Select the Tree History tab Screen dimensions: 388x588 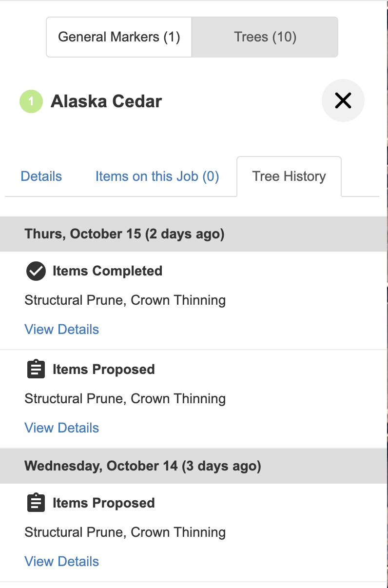click(x=289, y=176)
